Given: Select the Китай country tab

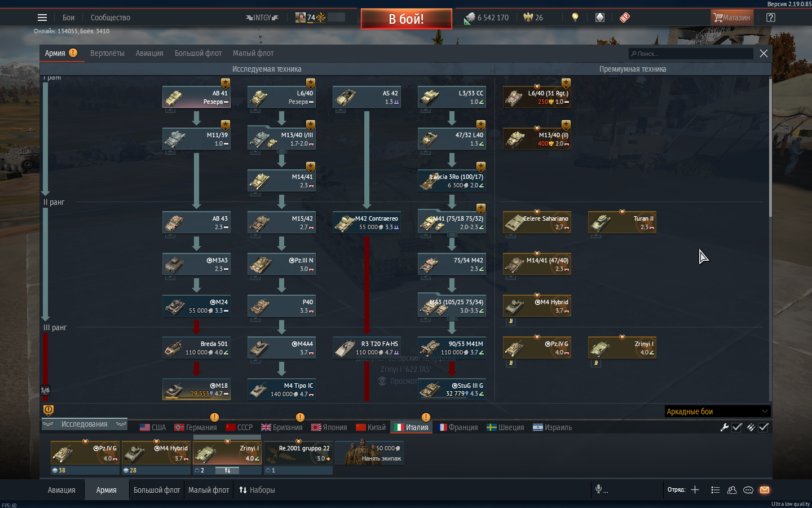Looking at the screenshot, I should pos(370,427).
